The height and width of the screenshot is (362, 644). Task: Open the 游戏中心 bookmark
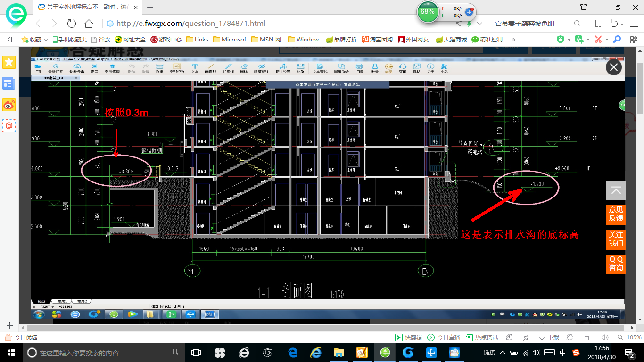166,40
